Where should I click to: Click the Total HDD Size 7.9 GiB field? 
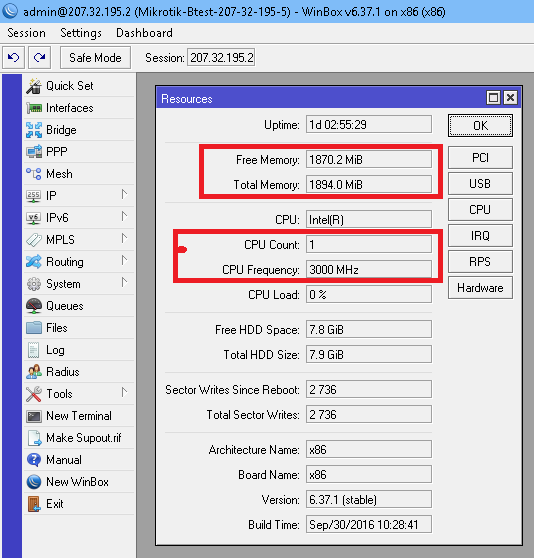tap(369, 354)
